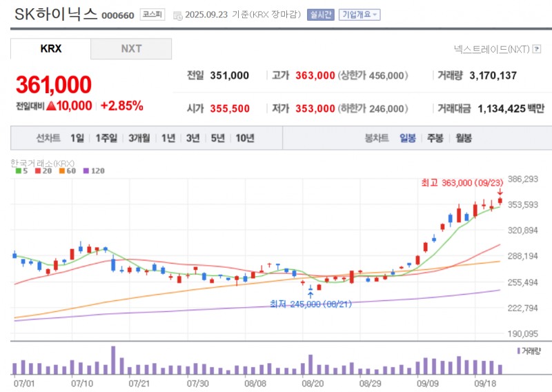Click the 넥스트레이드(NXT) label
This screenshot has width=552, height=392.
coord(491,49)
